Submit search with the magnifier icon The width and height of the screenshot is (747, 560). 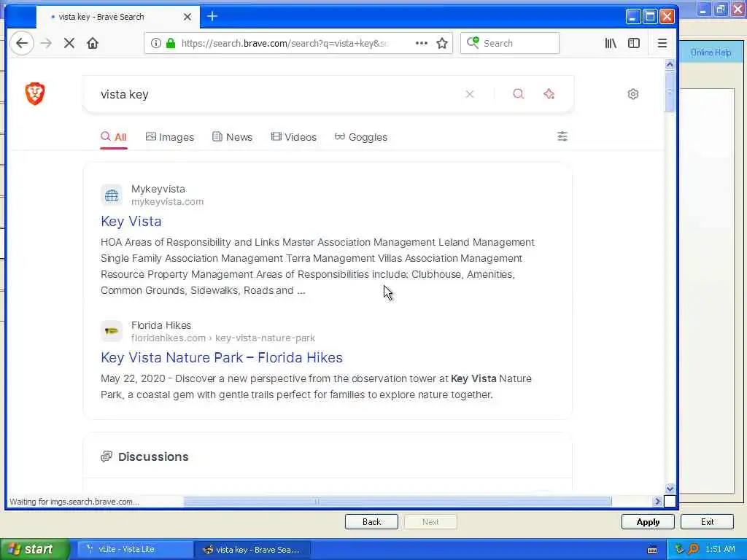click(x=519, y=94)
